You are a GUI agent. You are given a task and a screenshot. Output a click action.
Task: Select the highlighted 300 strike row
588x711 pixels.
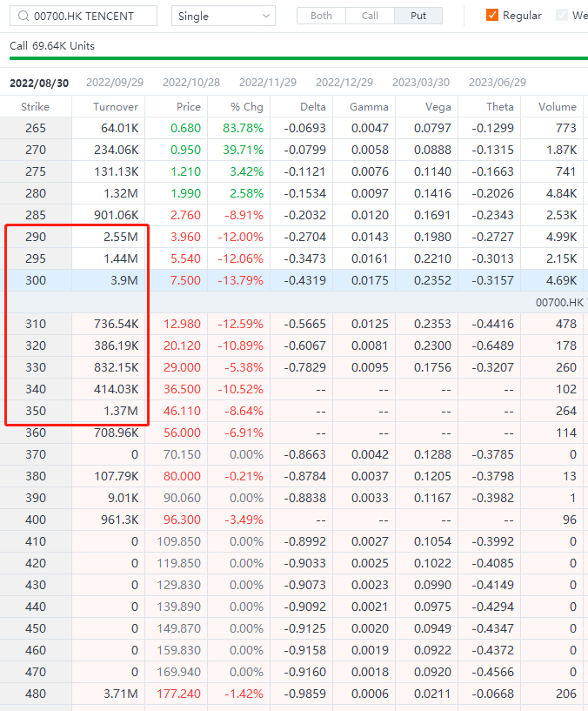[294, 281]
